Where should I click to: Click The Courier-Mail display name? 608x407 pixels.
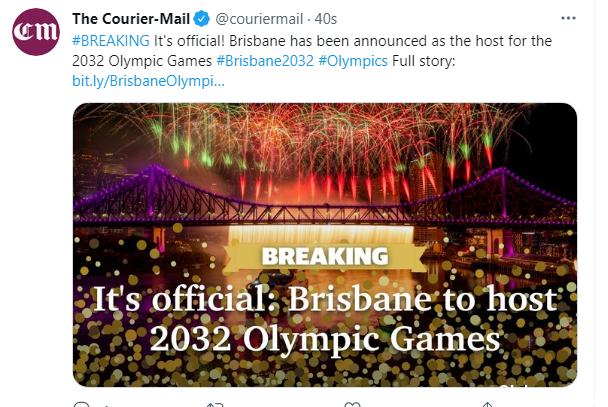[131, 19]
